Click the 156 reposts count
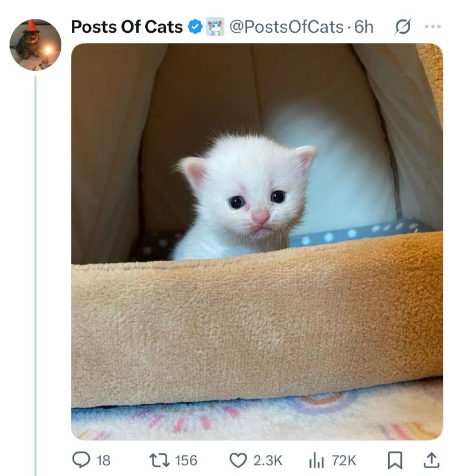 186,461
